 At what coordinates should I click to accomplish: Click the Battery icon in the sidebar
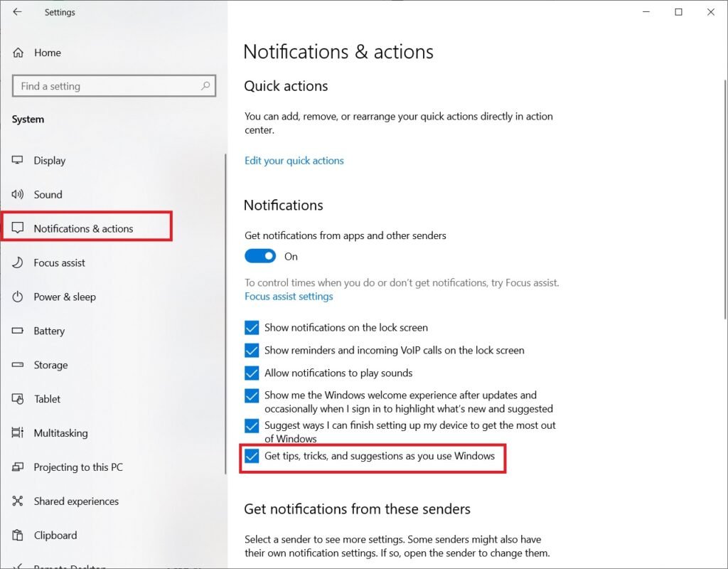[17, 331]
